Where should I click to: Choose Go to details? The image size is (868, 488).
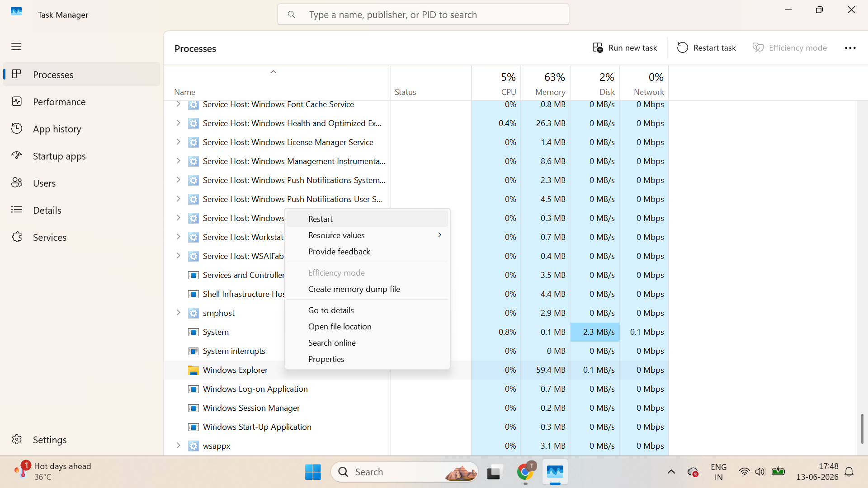pos(367,310)
